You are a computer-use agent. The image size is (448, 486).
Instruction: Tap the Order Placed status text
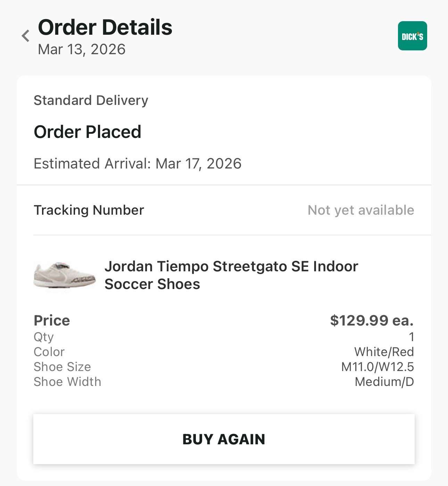(88, 132)
